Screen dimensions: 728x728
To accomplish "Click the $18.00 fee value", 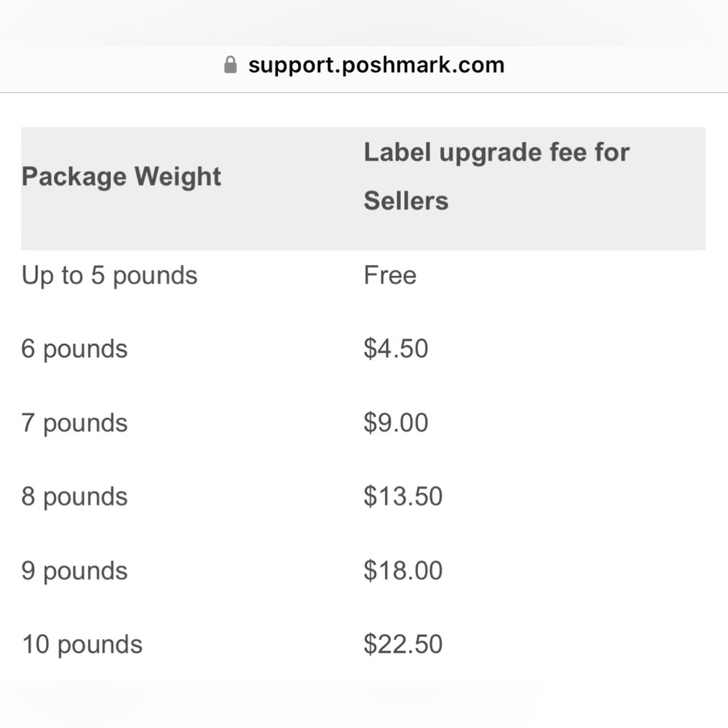I will 403,570.
